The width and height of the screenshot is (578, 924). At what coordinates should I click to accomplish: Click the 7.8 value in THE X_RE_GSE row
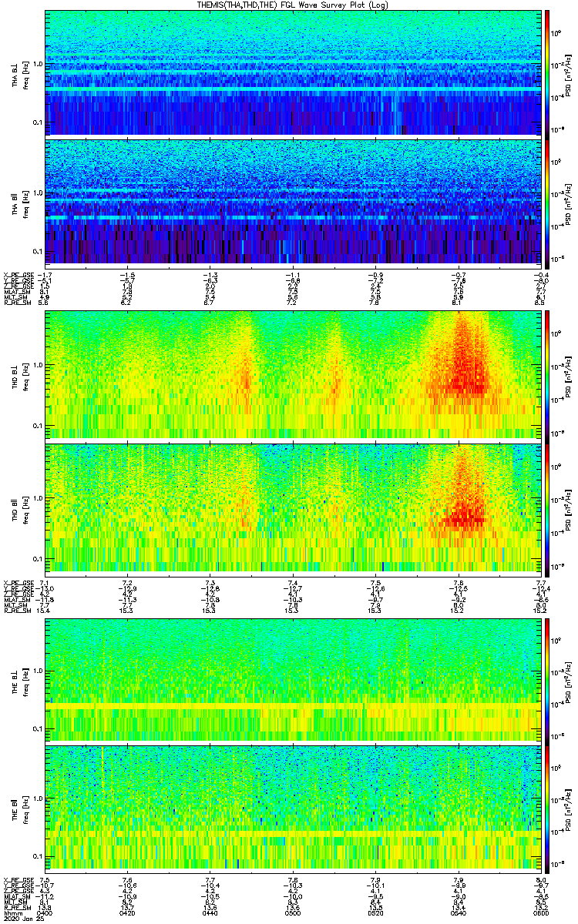pyautogui.click(x=292, y=880)
